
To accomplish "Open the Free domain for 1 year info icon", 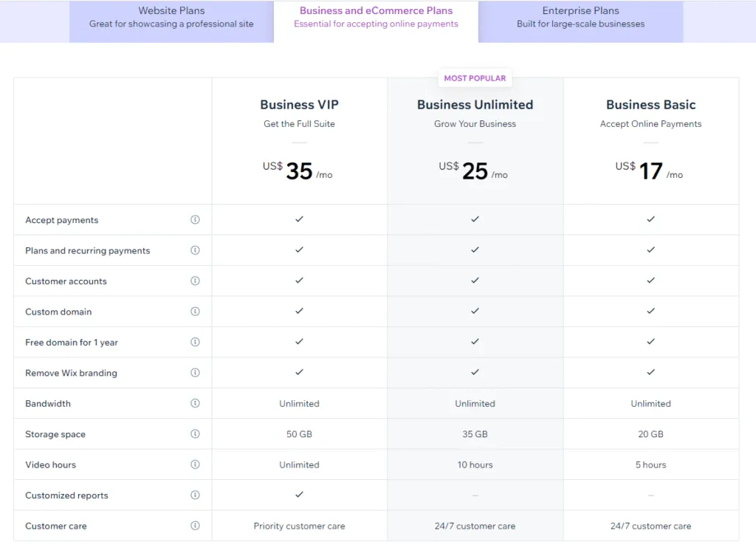I will [x=195, y=342].
